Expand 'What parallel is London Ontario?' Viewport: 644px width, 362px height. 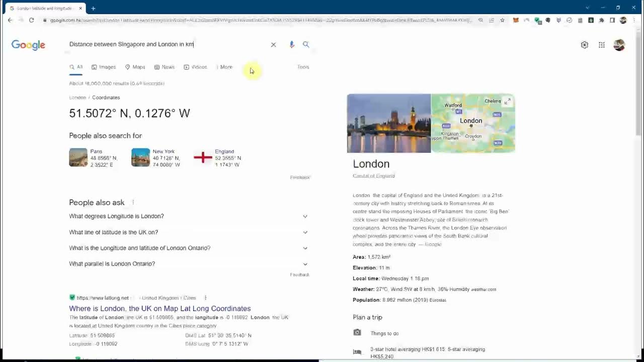pos(189,263)
